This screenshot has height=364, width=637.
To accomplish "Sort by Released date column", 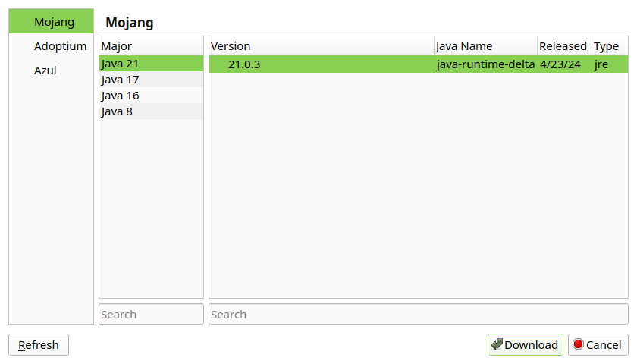I will [563, 46].
